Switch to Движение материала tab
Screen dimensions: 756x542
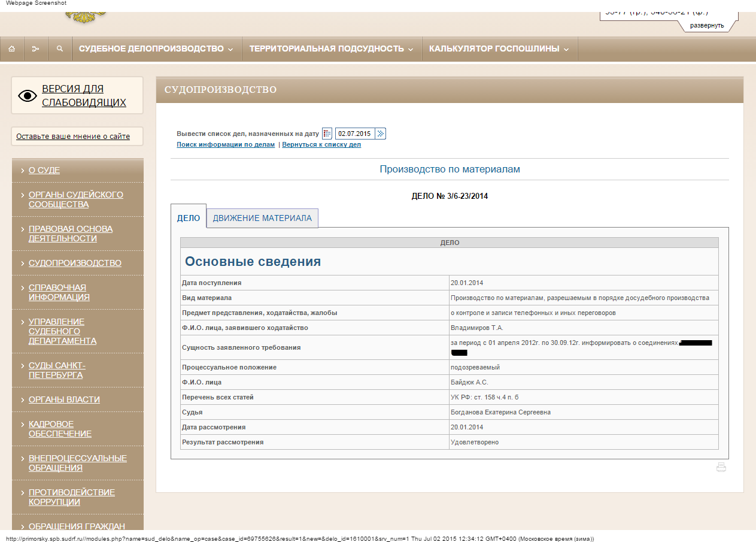[262, 218]
